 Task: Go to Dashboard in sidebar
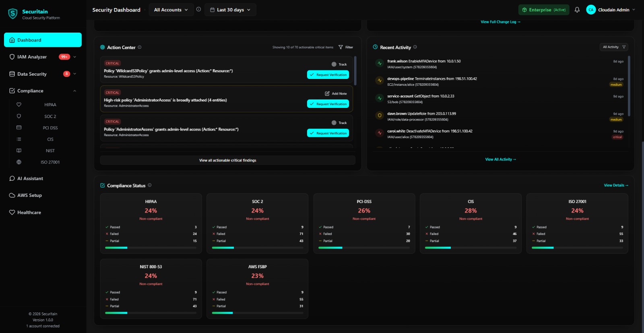[x=43, y=40]
